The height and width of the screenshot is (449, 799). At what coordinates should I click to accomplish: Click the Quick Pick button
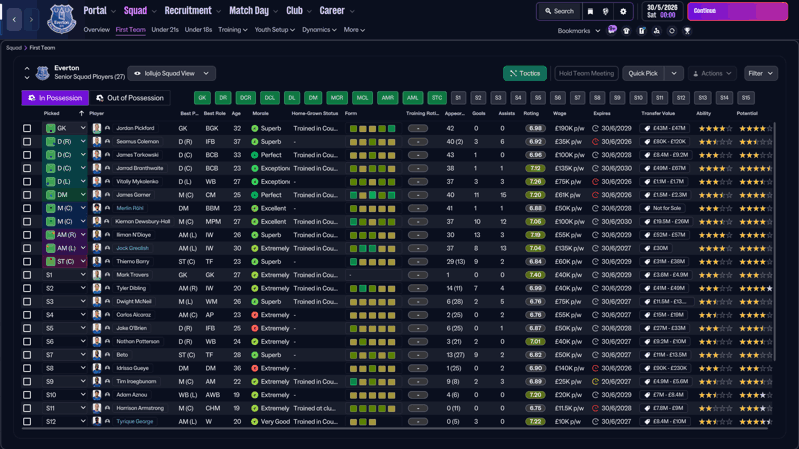(x=643, y=73)
